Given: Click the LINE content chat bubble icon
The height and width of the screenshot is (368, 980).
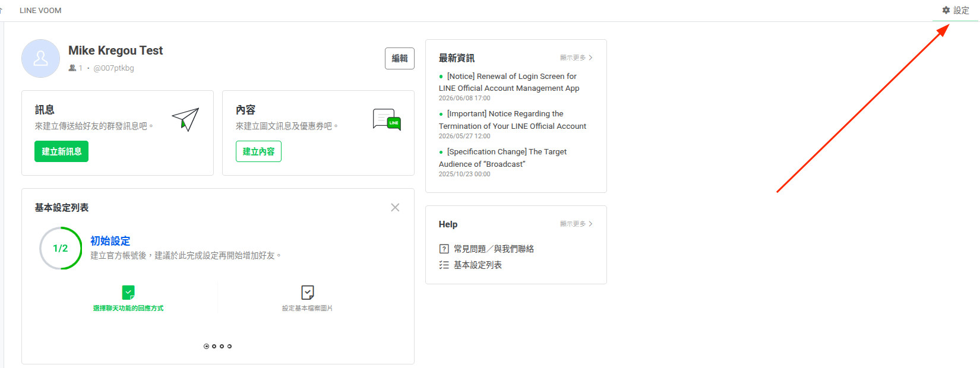Looking at the screenshot, I should pyautogui.click(x=387, y=119).
